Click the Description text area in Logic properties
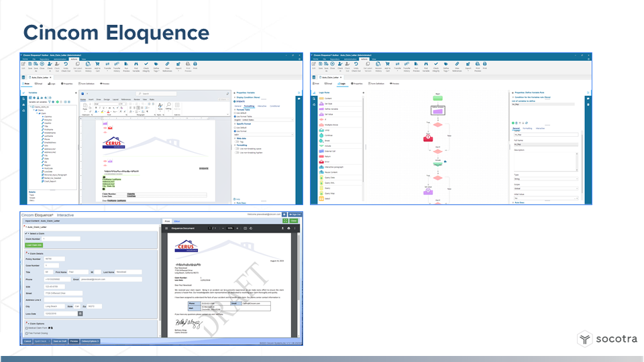 (x=546, y=162)
